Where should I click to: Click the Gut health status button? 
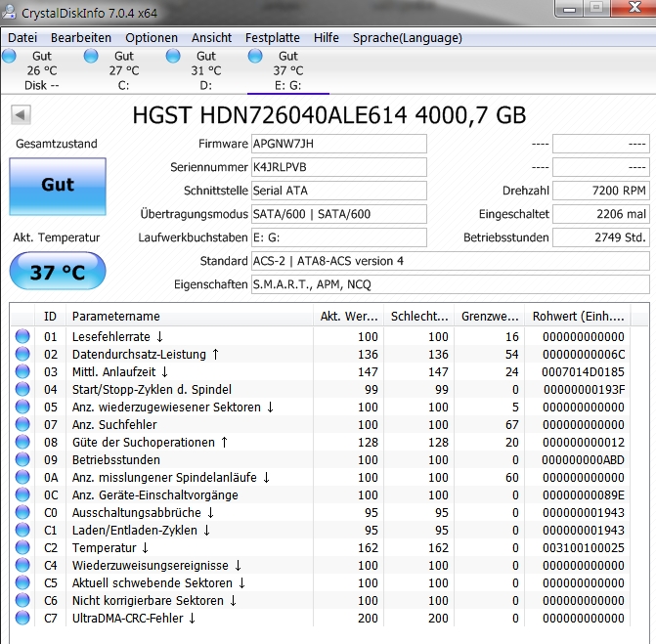pyautogui.click(x=58, y=187)
